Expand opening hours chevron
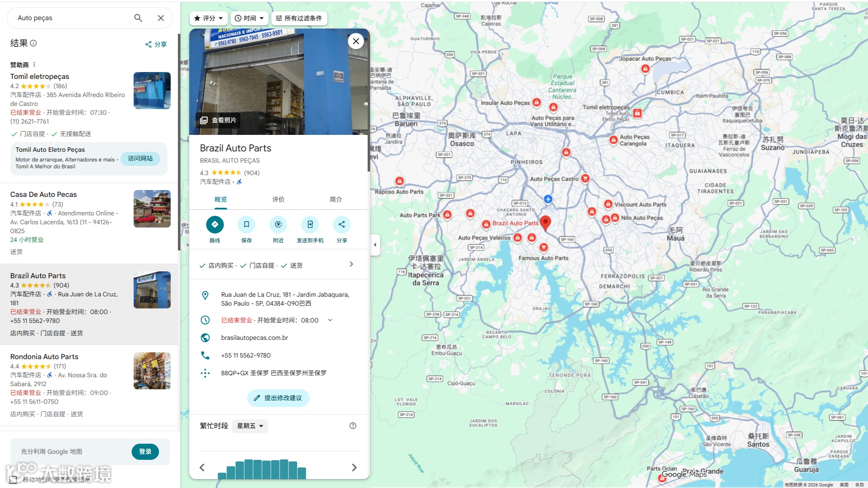The image size is (868, 488). click(x=330, y=320)
